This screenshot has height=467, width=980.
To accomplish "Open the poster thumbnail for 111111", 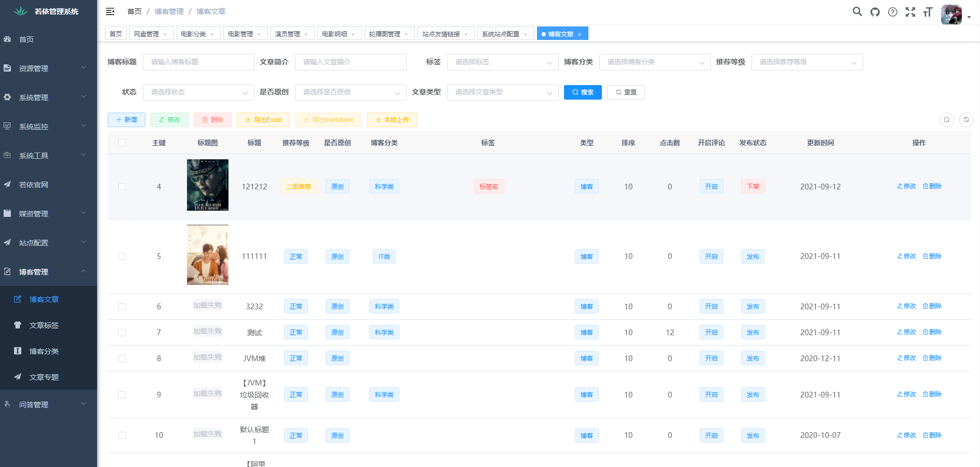I will pos(207,255).
